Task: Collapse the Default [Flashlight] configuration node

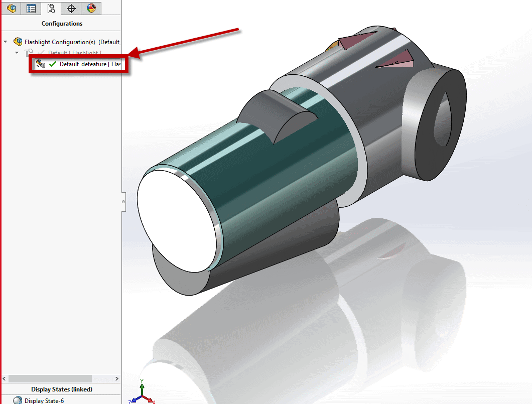Action: (17, 53)
